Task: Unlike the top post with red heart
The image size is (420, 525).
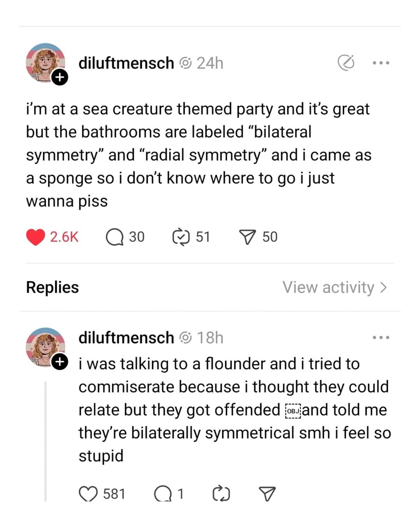Action: point(36,237)
